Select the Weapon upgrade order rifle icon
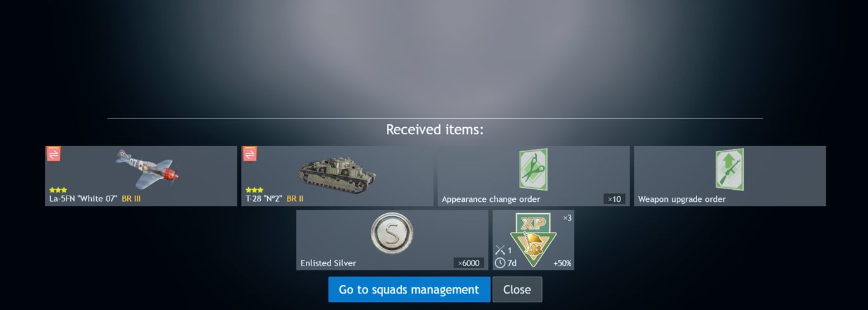 [x=729, y=170]
